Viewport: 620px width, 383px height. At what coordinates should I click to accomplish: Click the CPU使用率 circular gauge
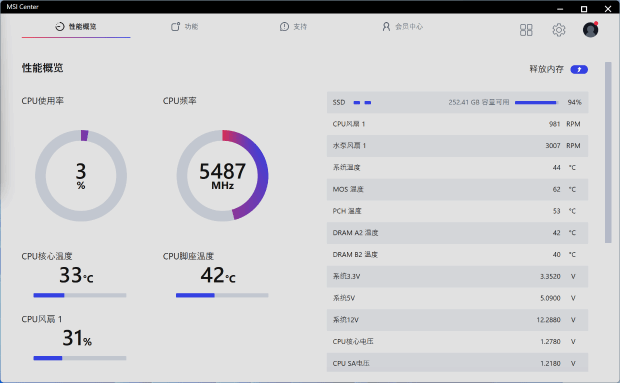click(81, 175)
